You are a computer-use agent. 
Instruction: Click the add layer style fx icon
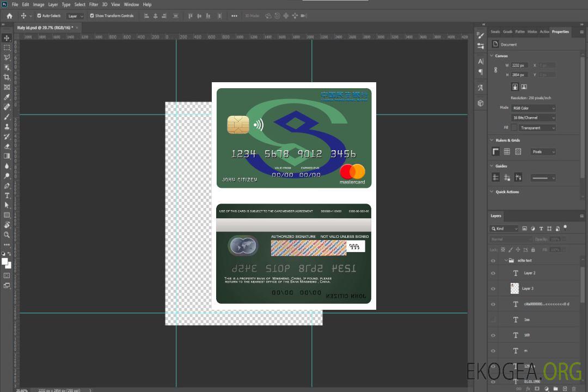[528, 389]
